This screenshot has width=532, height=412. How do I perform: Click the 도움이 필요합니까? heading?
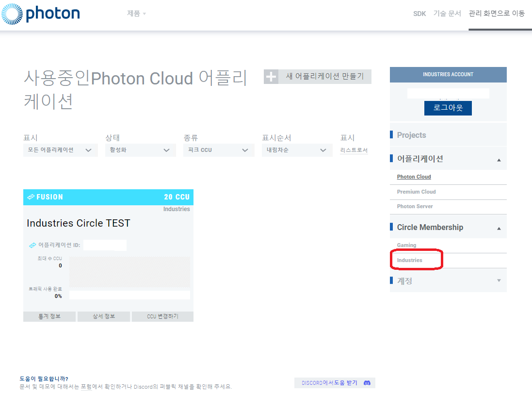click(x=44, y=379)
